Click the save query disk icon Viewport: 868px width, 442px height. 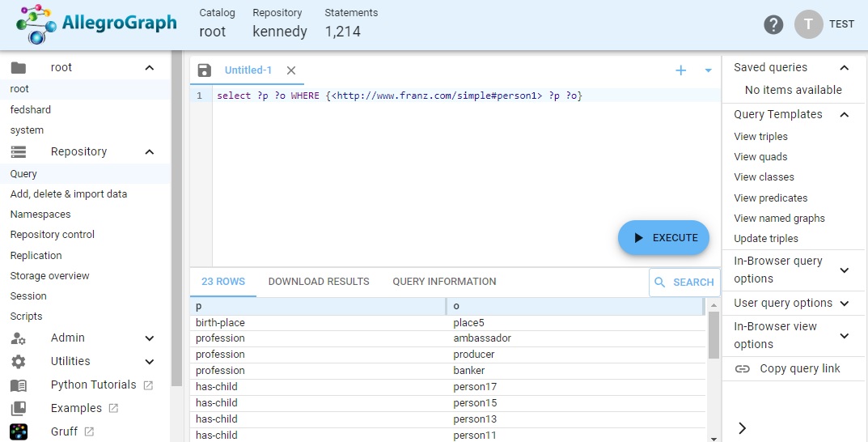coord(204,70)
